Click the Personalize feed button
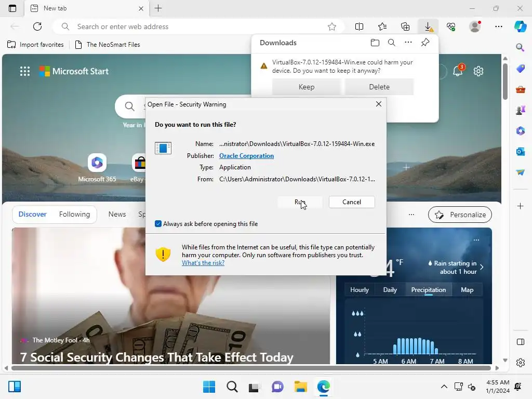Screen dimensions: 532x399 [x=460, y=215]
